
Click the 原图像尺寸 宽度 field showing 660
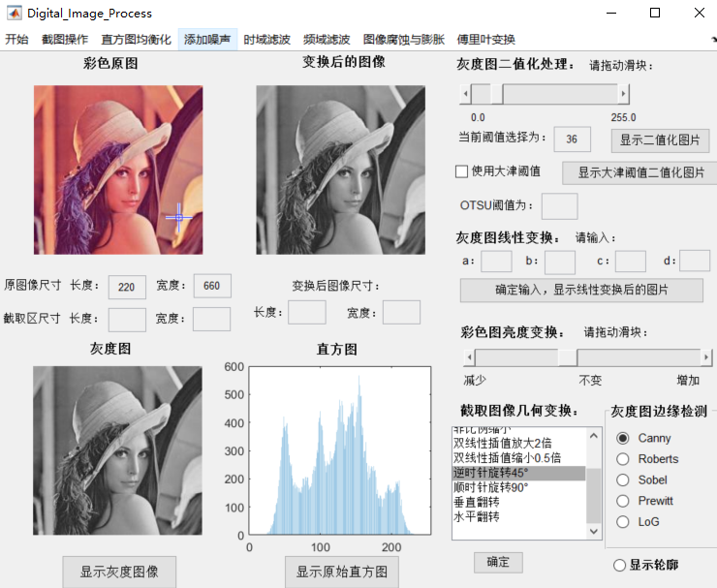212,286
